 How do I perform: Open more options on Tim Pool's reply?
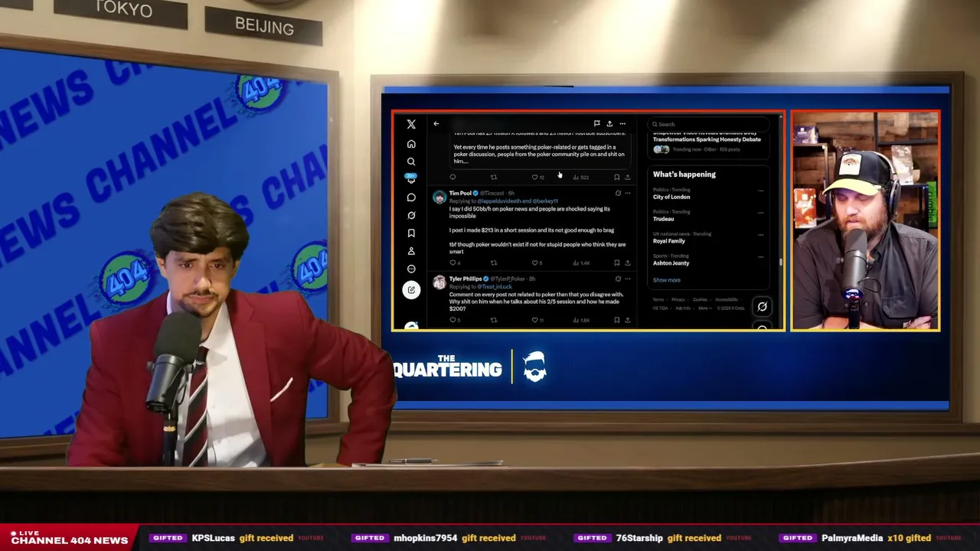pyautogui.click(x=628, y=193)
